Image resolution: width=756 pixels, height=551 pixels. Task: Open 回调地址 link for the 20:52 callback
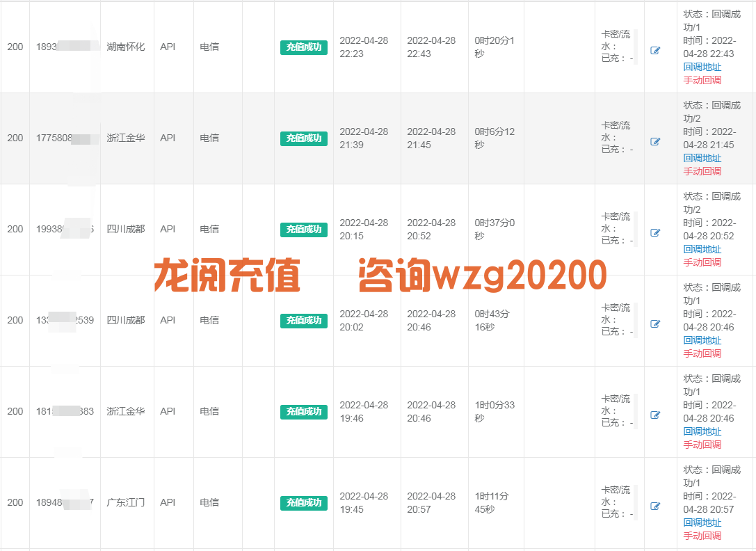click(x=702, y=250)
